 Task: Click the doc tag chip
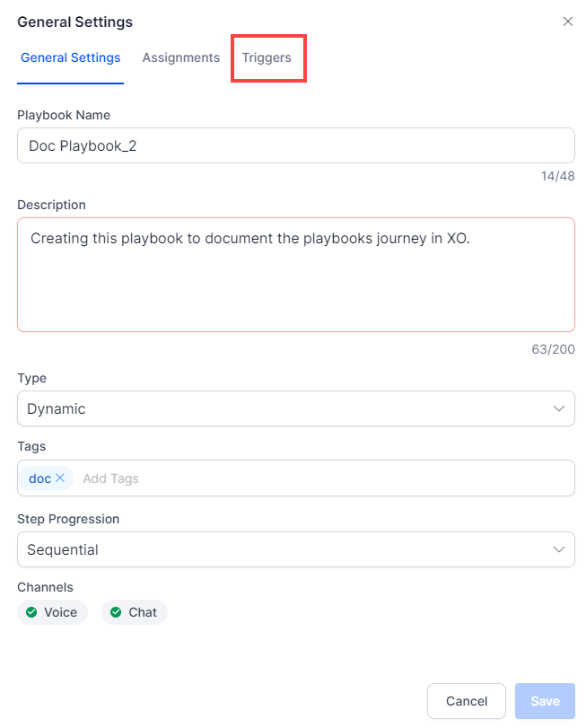pyautogui.click(x=39, y=478)
